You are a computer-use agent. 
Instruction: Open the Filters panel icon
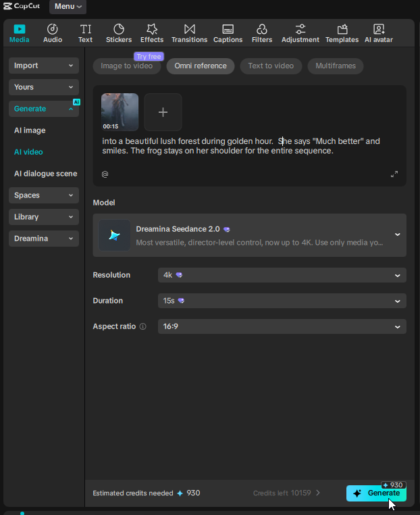[x=262, y=29]
